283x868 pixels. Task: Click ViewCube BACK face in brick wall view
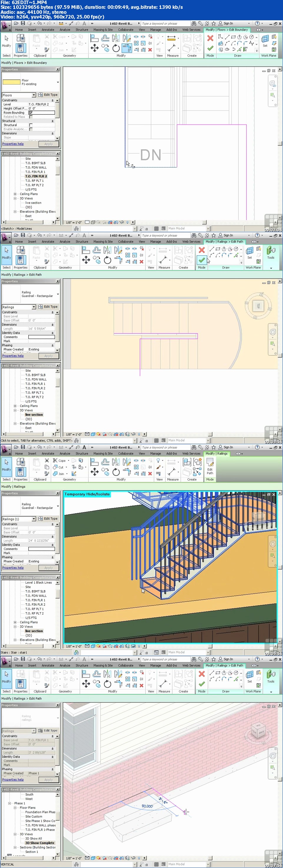pyautogui.click(x=262, y=732)
